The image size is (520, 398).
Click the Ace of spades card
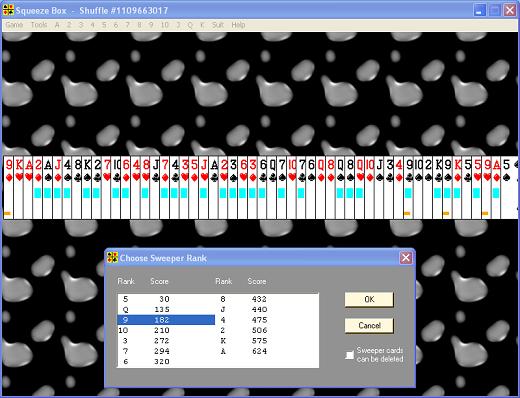click(48, 188)
